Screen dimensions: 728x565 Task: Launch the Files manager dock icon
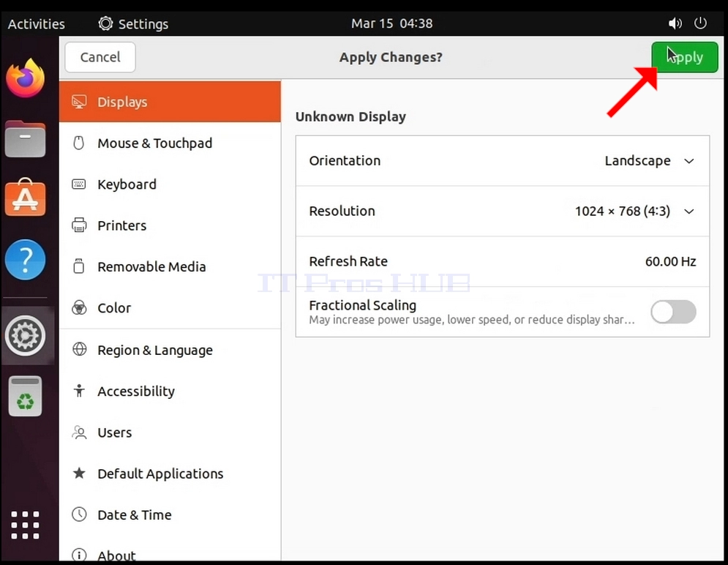click(26, 139)
